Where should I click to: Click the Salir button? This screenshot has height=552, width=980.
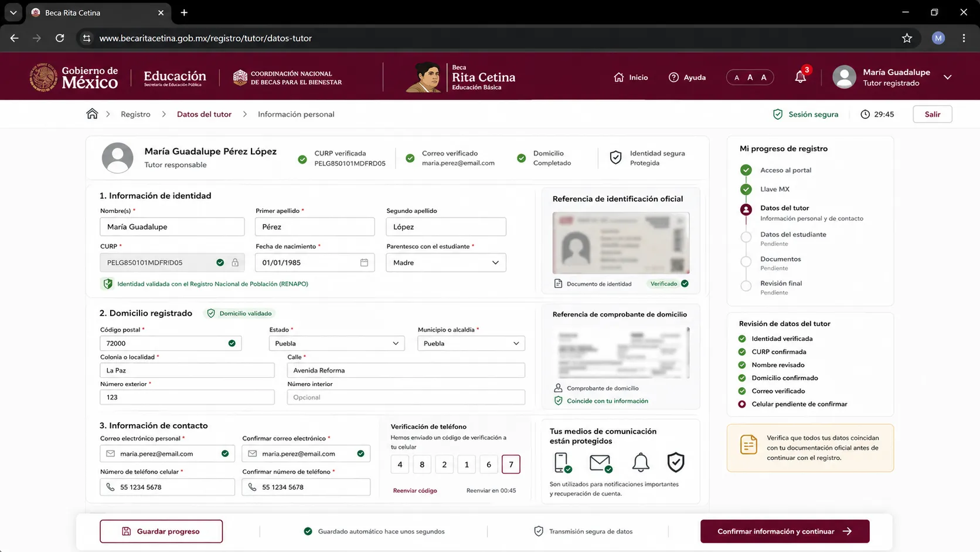[933, 114]
